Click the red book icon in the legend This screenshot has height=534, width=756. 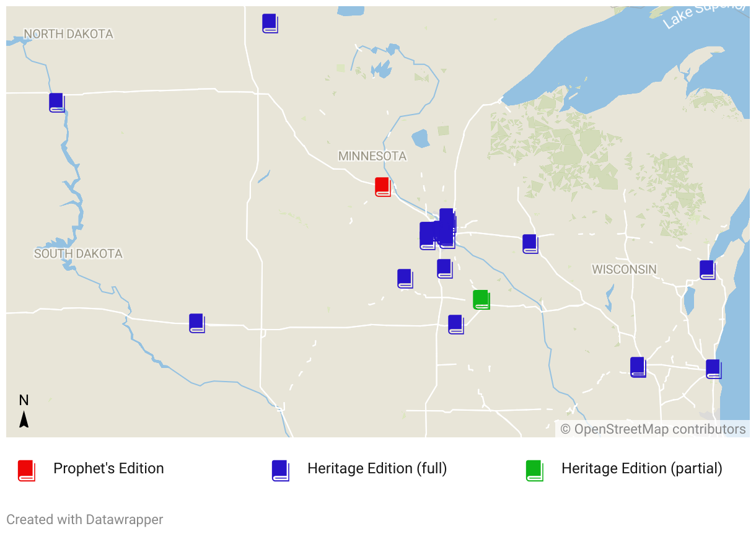tap(26, 470)
